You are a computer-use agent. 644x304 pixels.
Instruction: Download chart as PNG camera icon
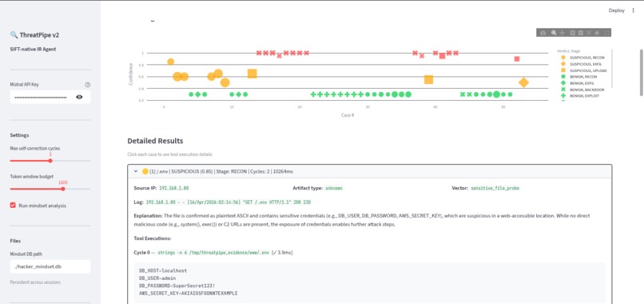coord(543,33)
